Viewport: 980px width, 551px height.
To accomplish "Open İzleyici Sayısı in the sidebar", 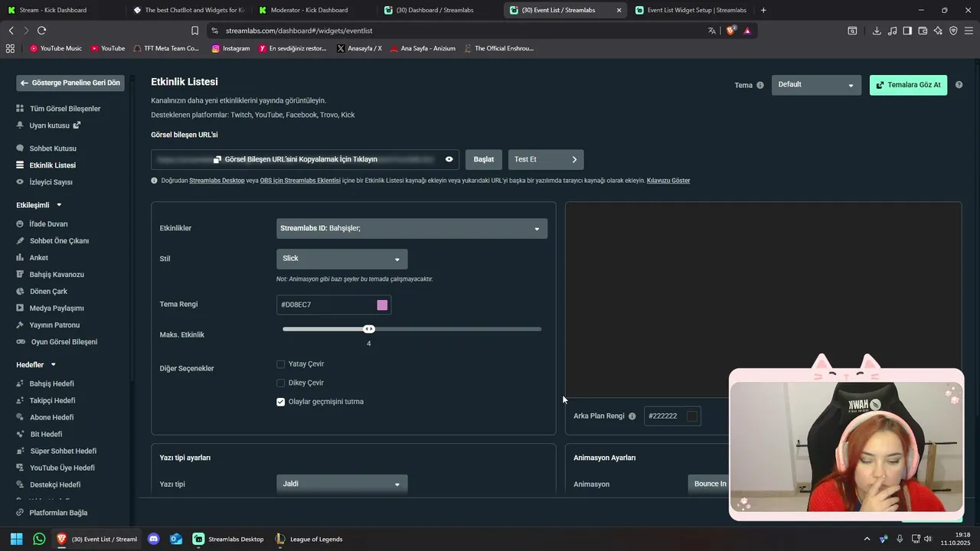I will (x=51, y=182).
